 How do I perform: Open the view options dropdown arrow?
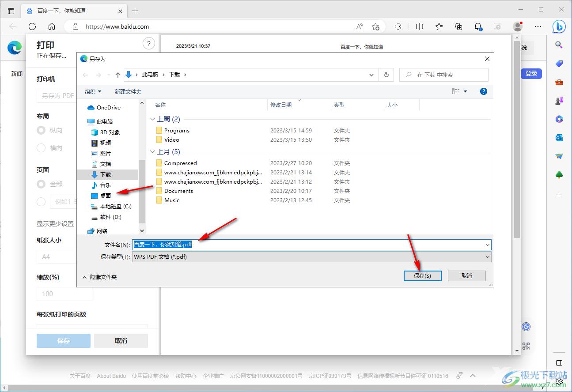click(x=465, y=91)
